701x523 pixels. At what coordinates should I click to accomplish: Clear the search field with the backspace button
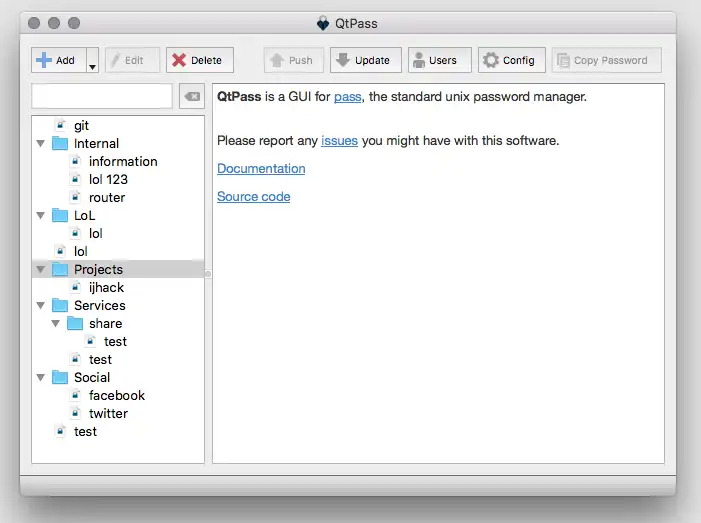192,96
